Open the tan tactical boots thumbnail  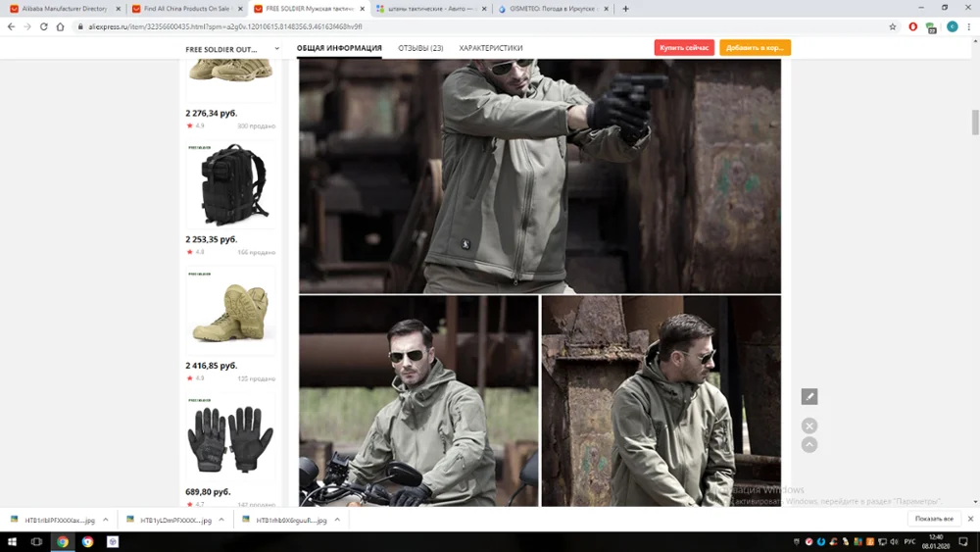(x=230, y=311)
